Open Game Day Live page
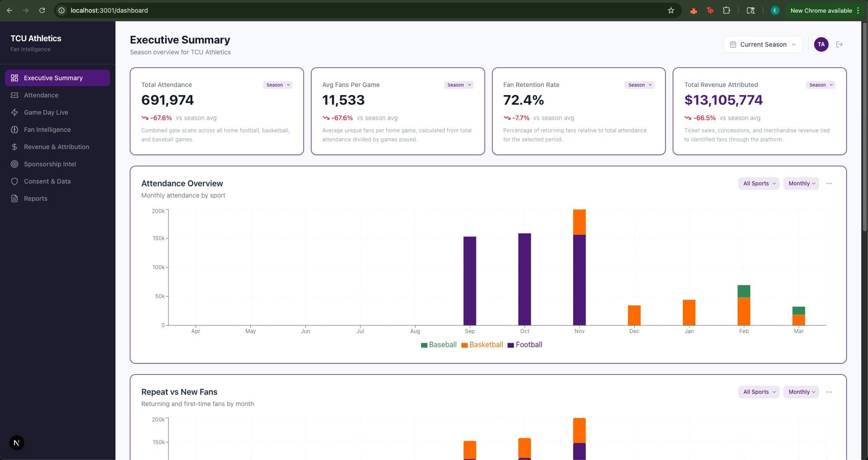868x460 pixels. coord(58,112)
